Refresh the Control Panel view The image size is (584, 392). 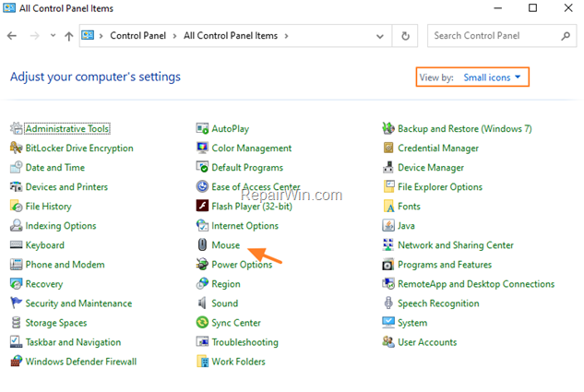point(405,36)
